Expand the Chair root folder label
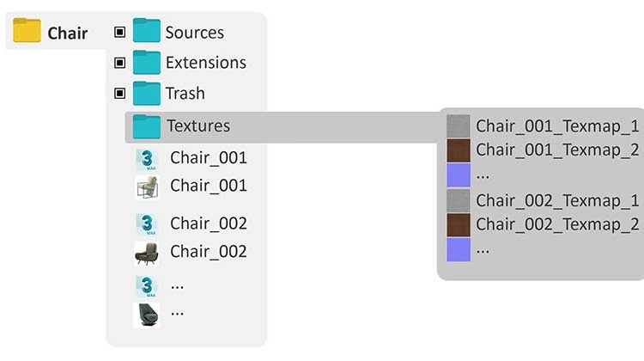Image resolution: width=644 pixels, height=361 pixels. [67, 34]
